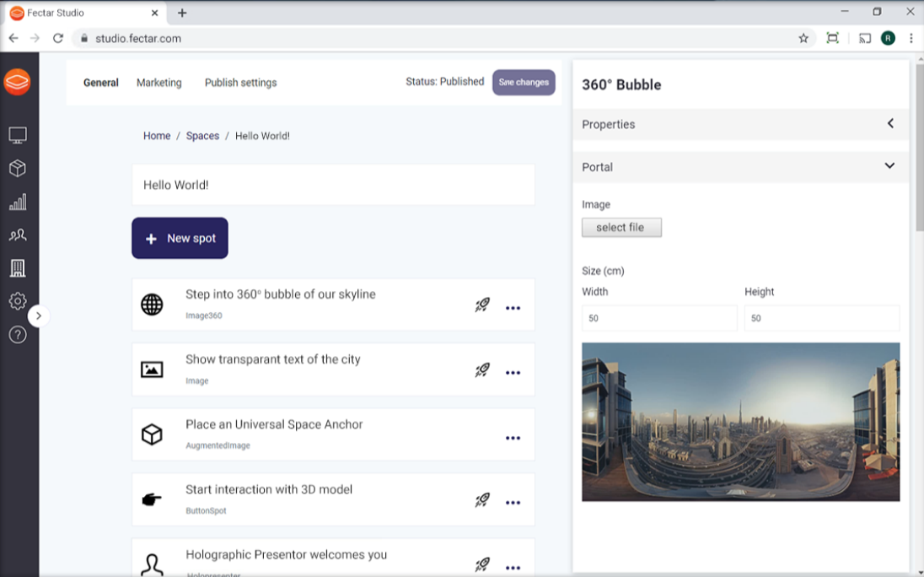Click the rocket icon for 3D model interaction spot
This screenshot has width=924, height=577.
pos(482,500)
